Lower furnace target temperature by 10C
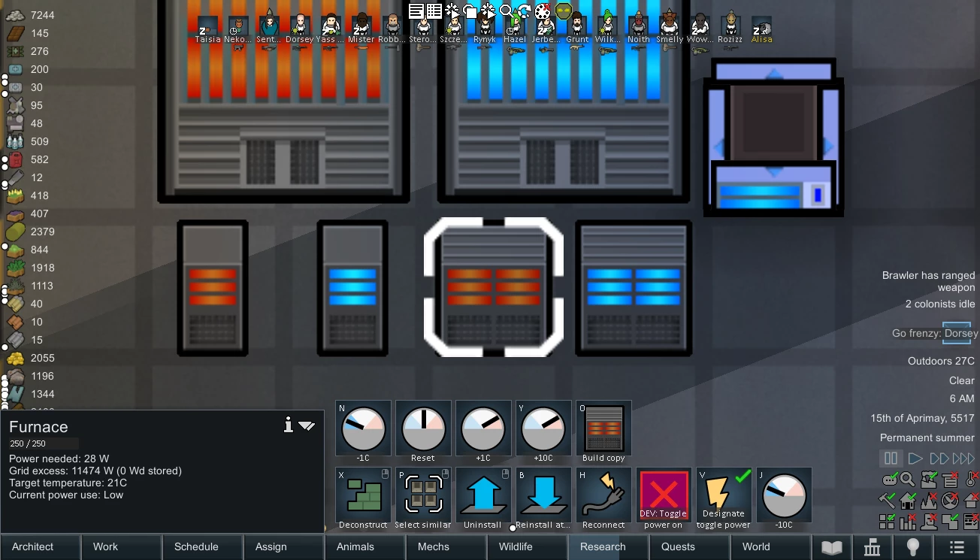The image size is (980, 560). coord(784,495)
